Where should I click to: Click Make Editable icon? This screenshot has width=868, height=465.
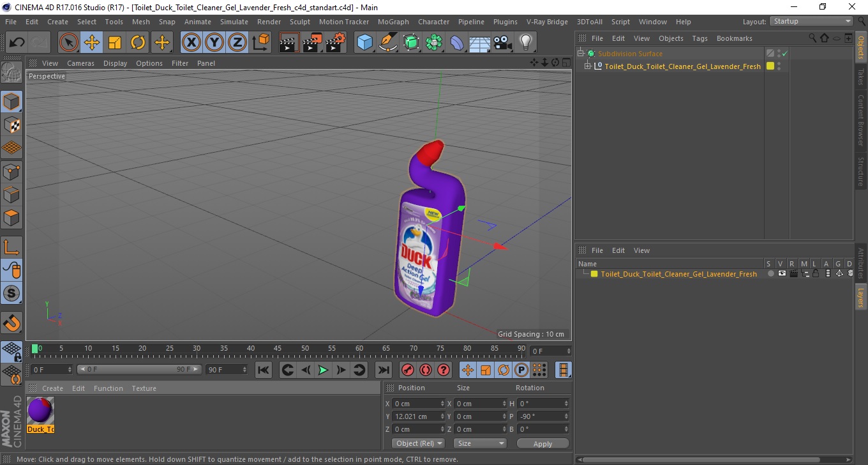[11, 72]
